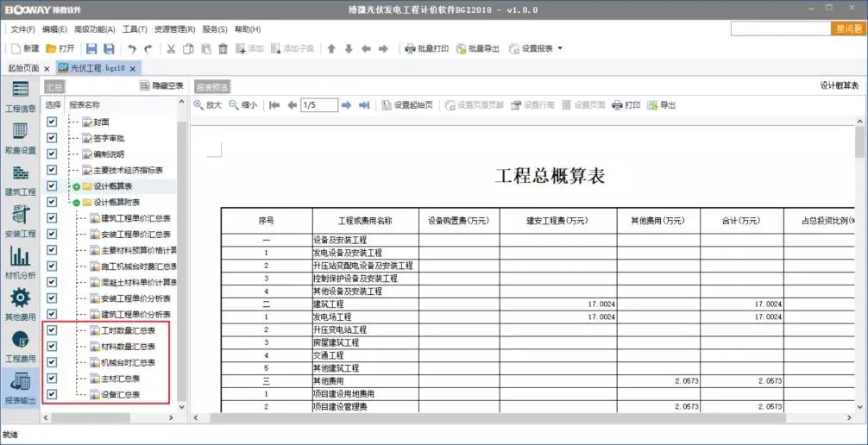
Task: Click the second blue save-as disk icon
Action: [109, 48]
